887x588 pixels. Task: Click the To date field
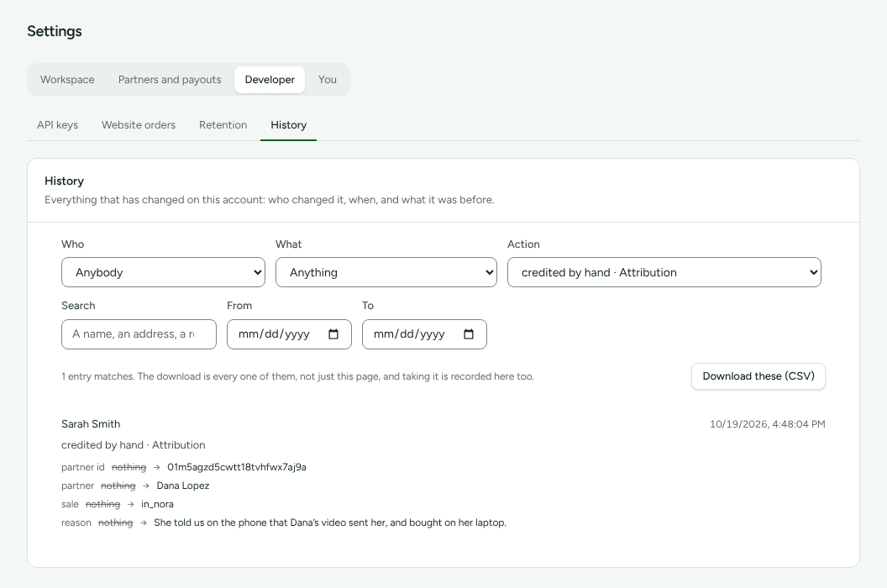pos(424,333)
